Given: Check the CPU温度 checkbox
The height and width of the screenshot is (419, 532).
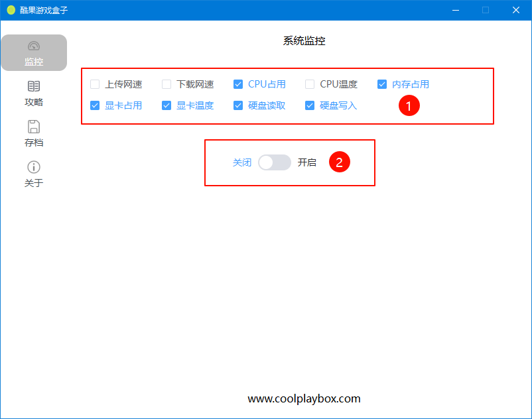Looking at the screenshot, I should (x=310, y=84).
